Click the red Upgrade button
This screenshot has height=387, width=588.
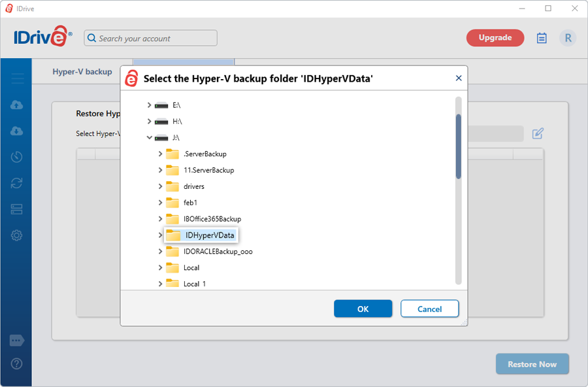click(x=495, y=37)
